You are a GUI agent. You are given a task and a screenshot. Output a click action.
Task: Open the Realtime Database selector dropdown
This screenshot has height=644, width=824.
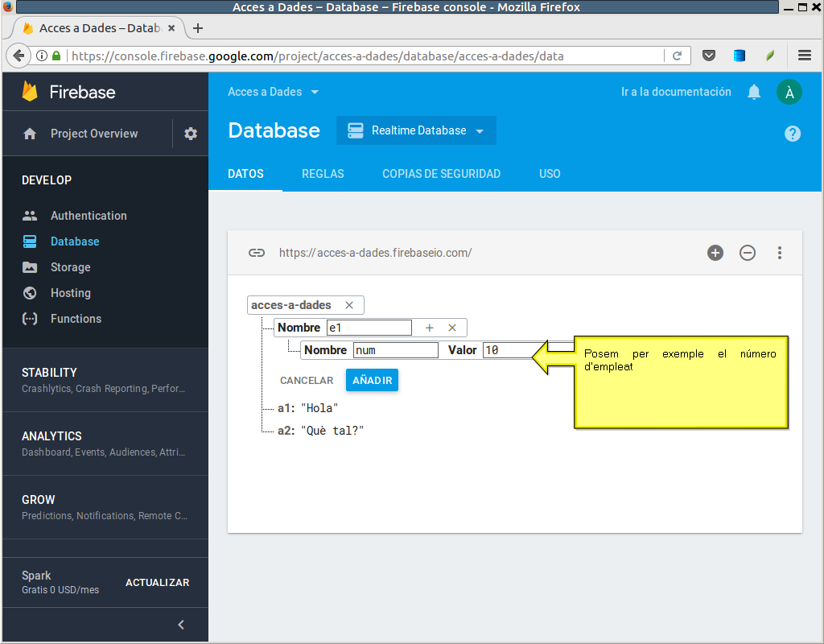tap(416, 130)
